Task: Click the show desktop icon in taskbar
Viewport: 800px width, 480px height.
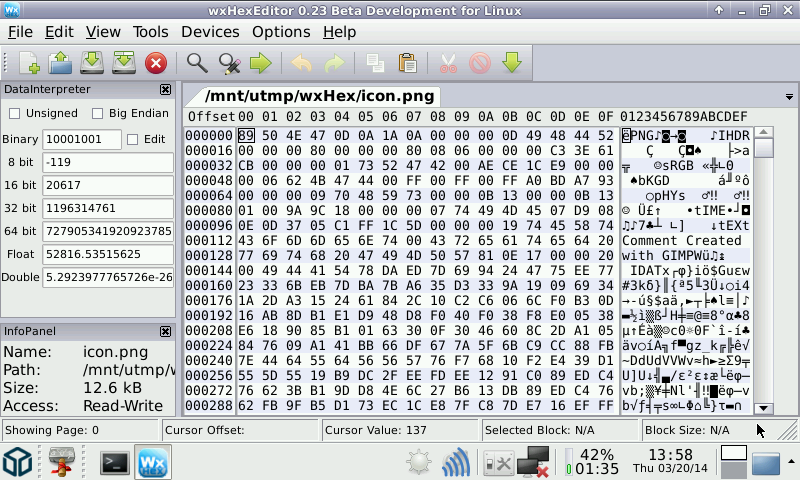Action: click(x=765, y=463)
